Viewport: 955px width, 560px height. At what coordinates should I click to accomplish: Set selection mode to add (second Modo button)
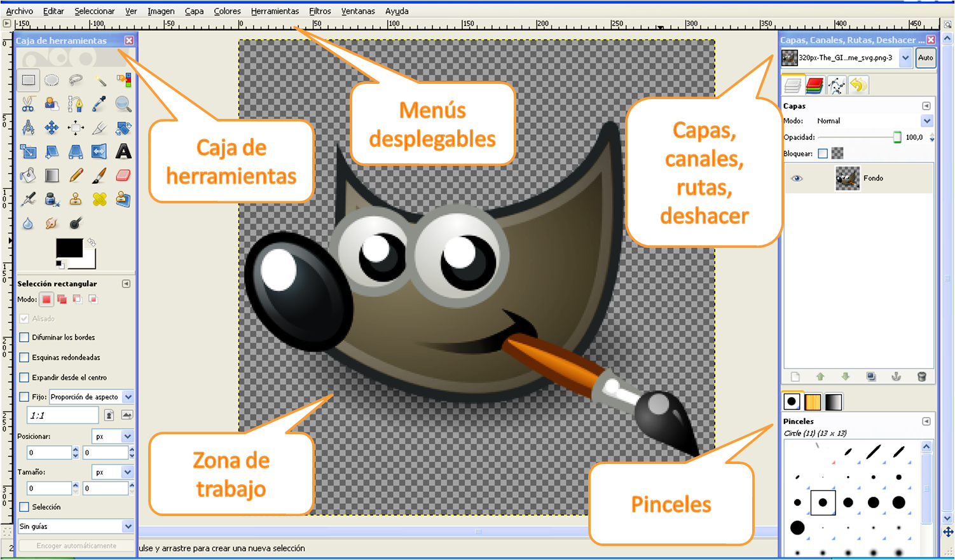pyautogui.click(x=62, y=299)
